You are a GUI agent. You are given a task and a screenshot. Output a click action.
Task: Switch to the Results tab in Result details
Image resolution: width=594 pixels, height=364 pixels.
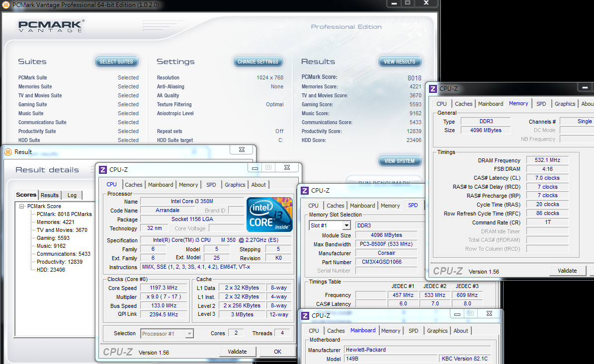(50, 195)
